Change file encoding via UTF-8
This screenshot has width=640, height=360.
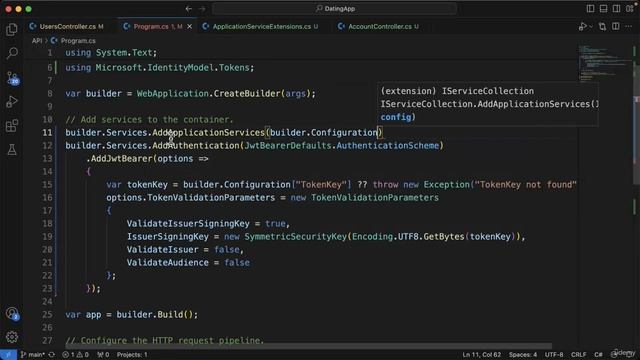pos(554,355)
